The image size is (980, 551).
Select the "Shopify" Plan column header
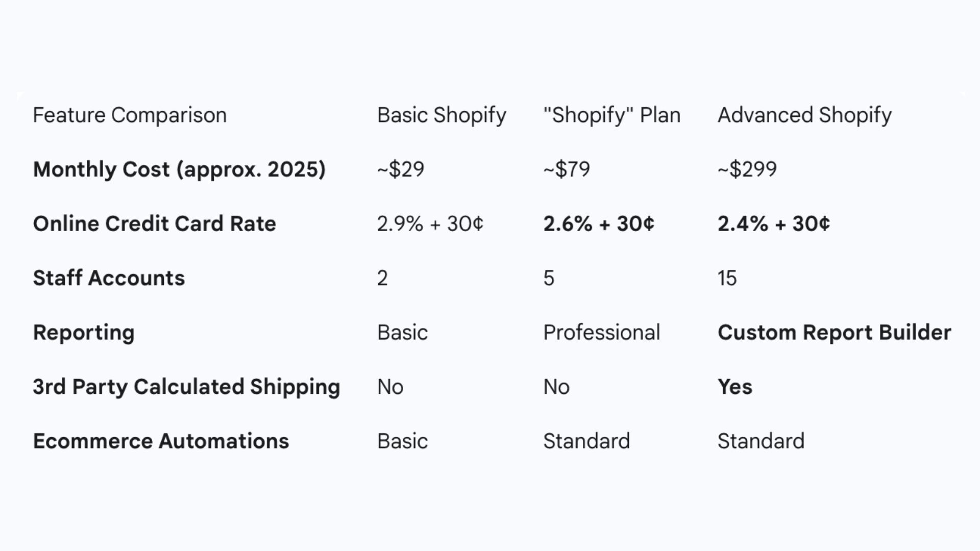tap(611, 115)
